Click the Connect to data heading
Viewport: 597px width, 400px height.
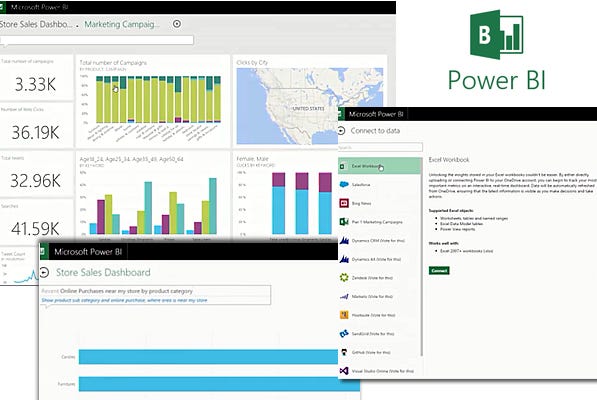pos(375,131)
